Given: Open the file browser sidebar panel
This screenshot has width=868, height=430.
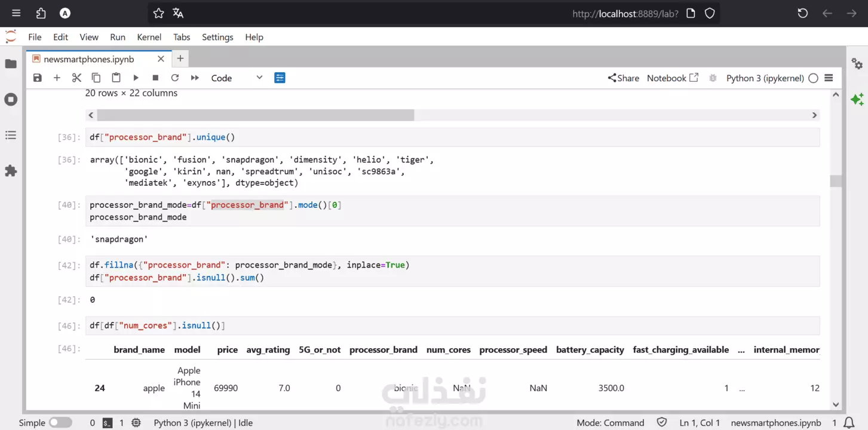Looking at the screenshot, I should coord(11,64).
